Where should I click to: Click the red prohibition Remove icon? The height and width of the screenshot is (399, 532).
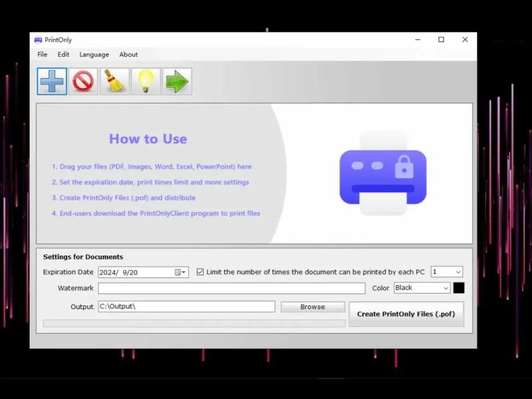(83, 81)
